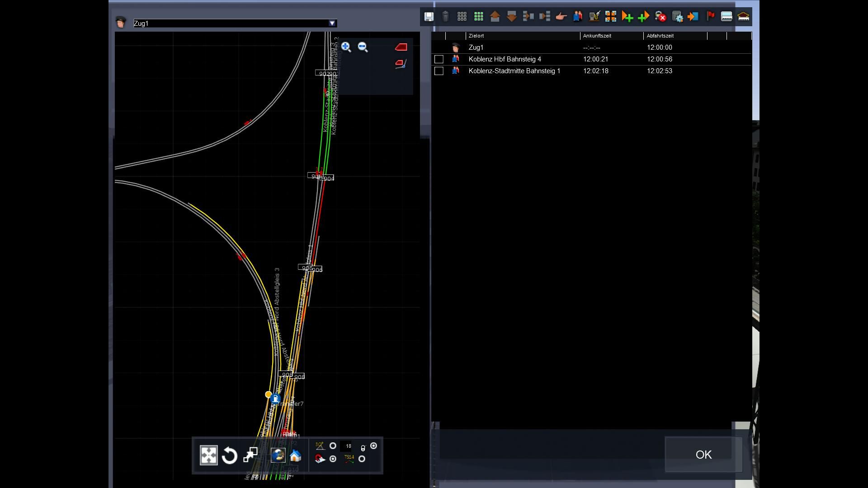Click the rotate reset arrow icon
The height and width of the screenshot is (488, 868).
[230, 455]
